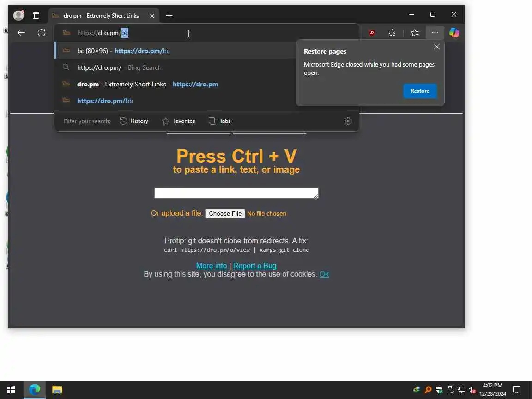Click the network tray icon

coord(461,390)
